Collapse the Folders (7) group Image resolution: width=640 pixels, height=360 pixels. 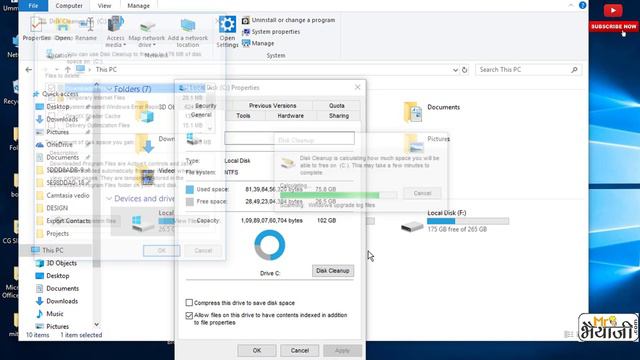[x=109, y=89]
